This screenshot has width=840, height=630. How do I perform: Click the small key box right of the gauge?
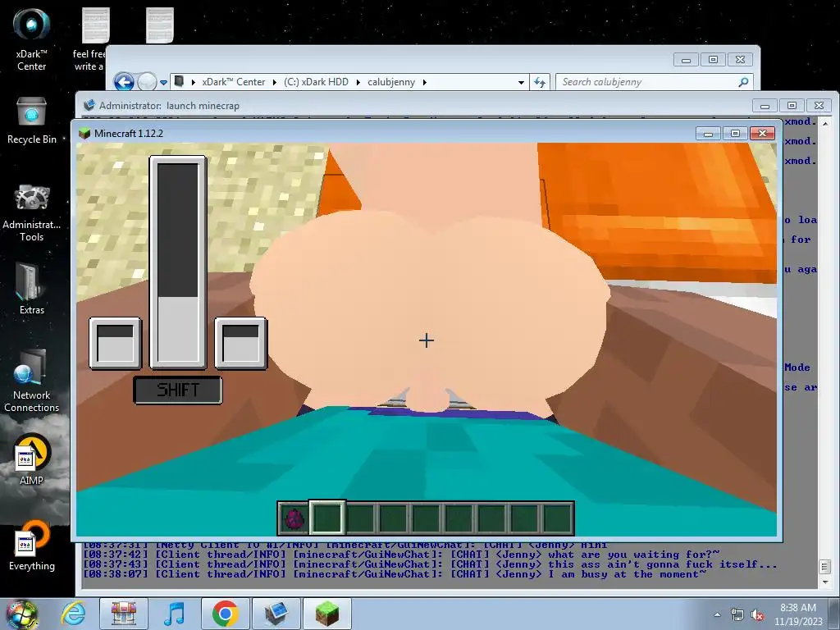240,344
